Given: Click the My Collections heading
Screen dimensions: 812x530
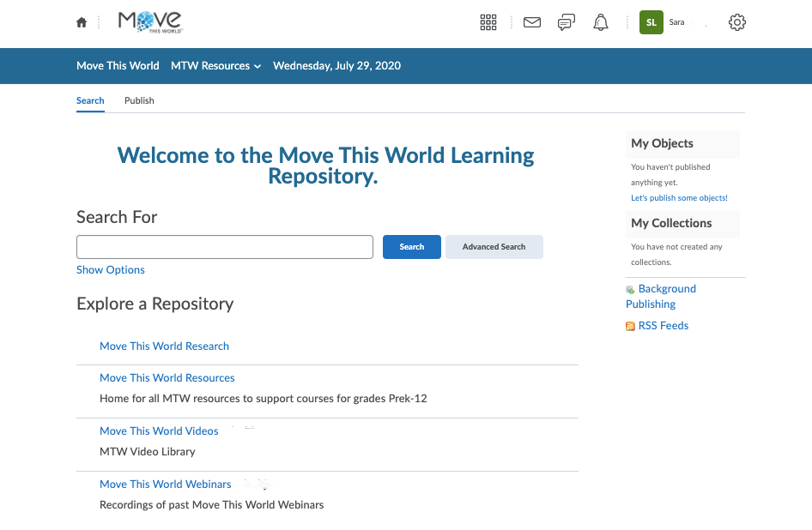Looking at the screenshot, I should tap(671, 223).
